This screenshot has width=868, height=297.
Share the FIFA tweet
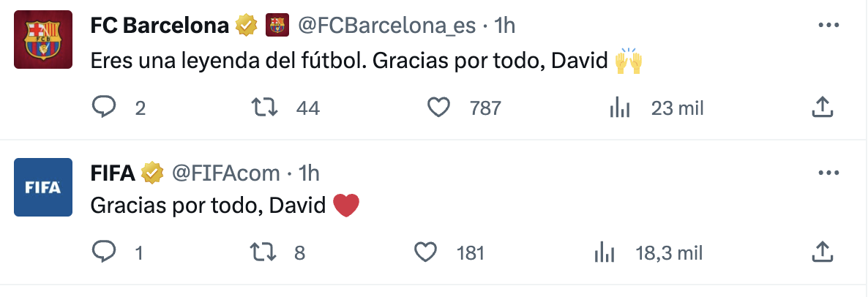pyautogui.click(x=823, y=253)
